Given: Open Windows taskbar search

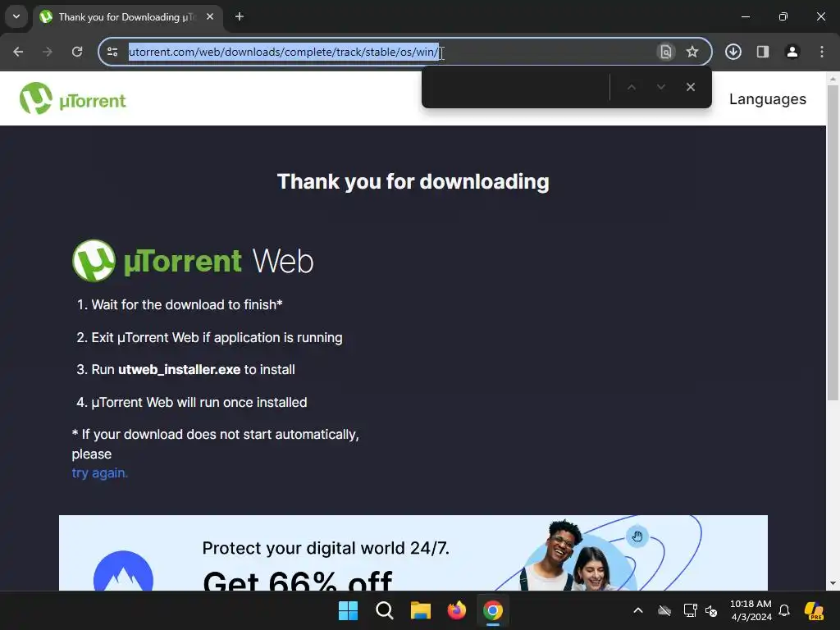Looking at the screenshot, I should 384,610.
